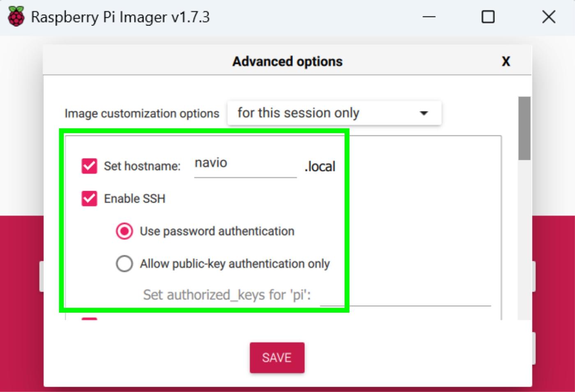
Task: Toggle the Enable SSH checkbox
Action: click(x=88, y=198)
